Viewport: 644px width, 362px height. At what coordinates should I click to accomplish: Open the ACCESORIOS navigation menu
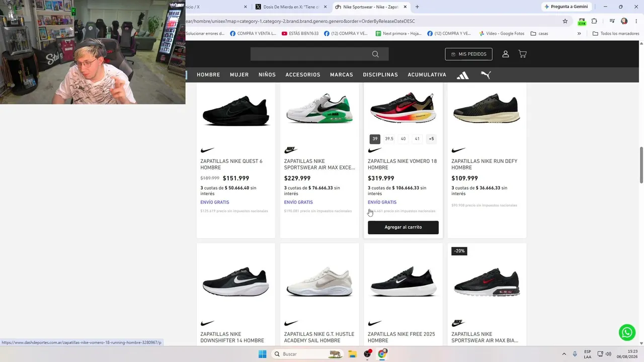click(x=303, y=75)
